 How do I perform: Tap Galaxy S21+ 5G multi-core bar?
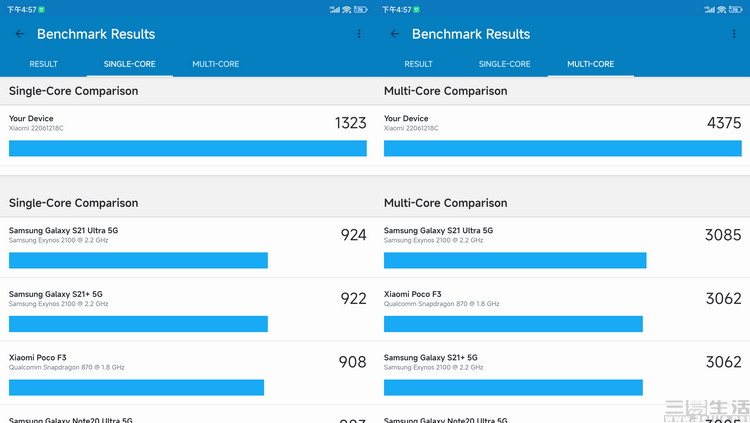[x=513, y=388]
